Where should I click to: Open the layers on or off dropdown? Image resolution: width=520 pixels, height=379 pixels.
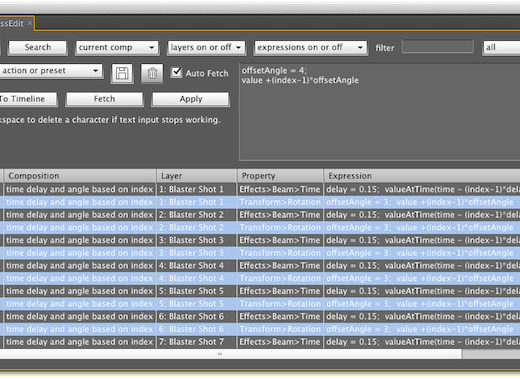[x=206, y=48]
